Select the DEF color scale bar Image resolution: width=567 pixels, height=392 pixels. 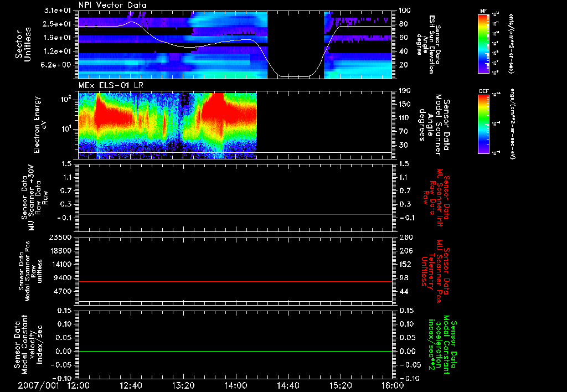click(x=483, y=124)
